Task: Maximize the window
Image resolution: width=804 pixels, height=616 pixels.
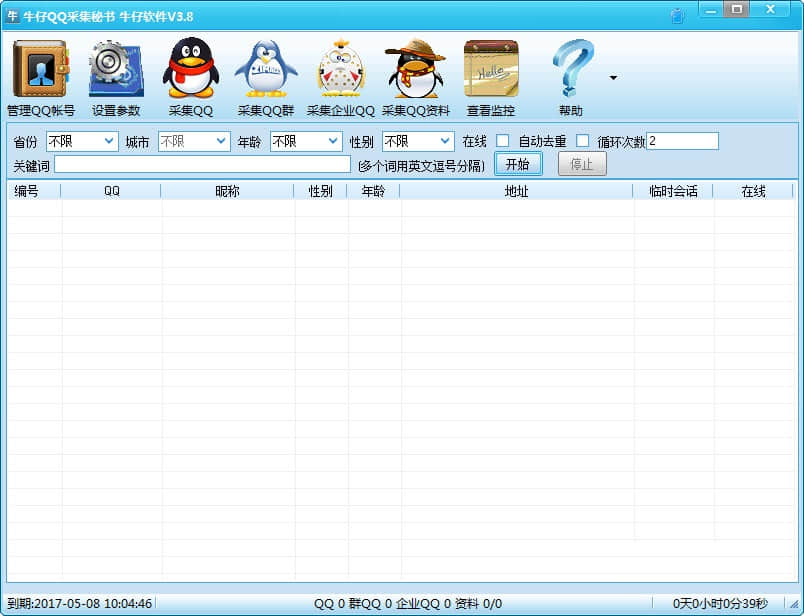Action: click(737, 10)
